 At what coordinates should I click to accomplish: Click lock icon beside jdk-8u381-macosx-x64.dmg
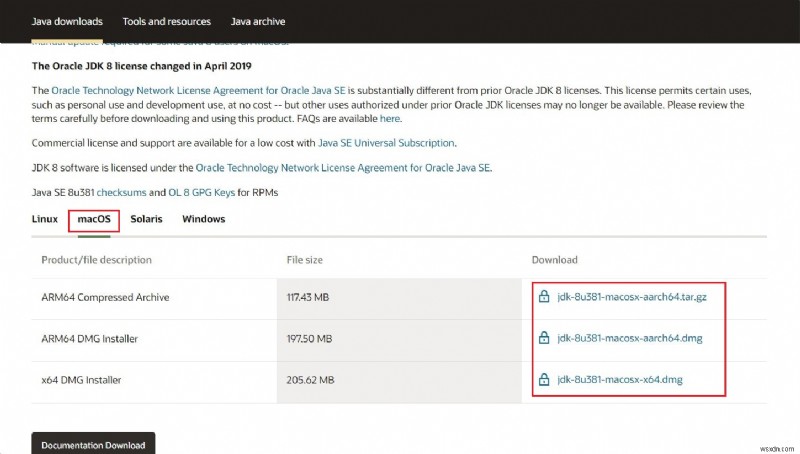(544, 380)
